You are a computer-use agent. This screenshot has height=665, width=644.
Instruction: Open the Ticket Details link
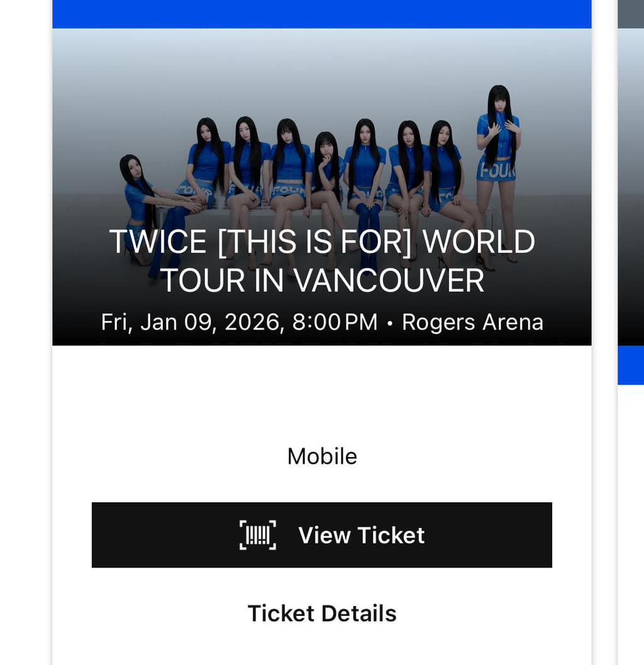tap(321, 613)
